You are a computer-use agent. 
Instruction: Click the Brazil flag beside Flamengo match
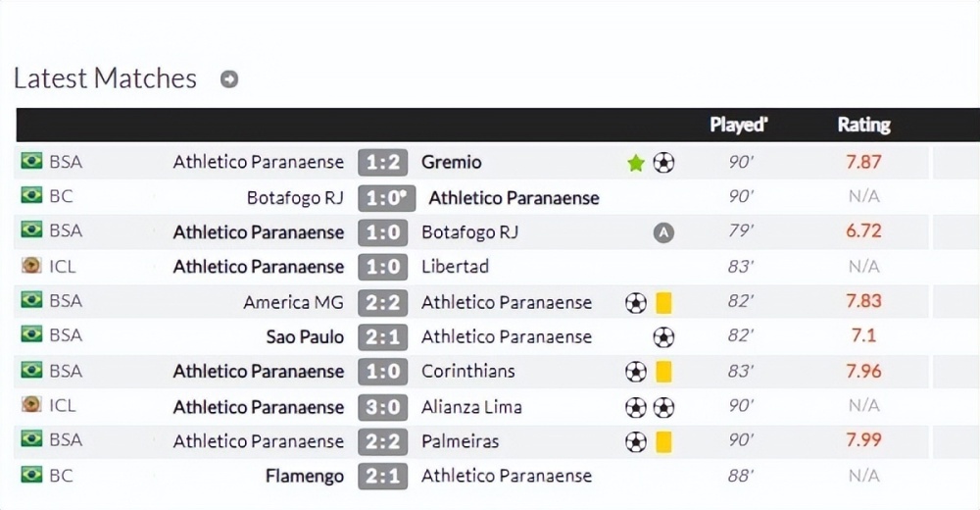(31, 475)
